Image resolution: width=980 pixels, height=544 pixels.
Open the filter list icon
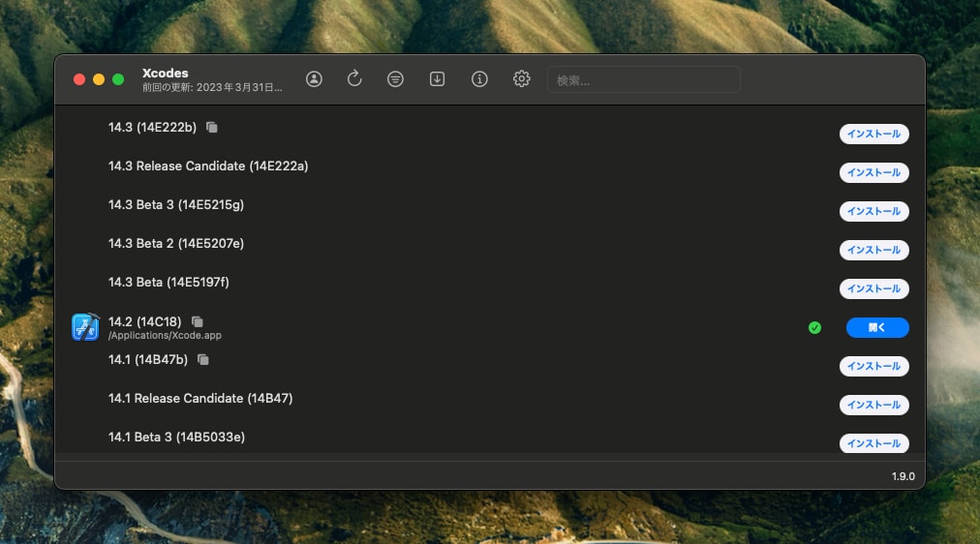[395, 79]
